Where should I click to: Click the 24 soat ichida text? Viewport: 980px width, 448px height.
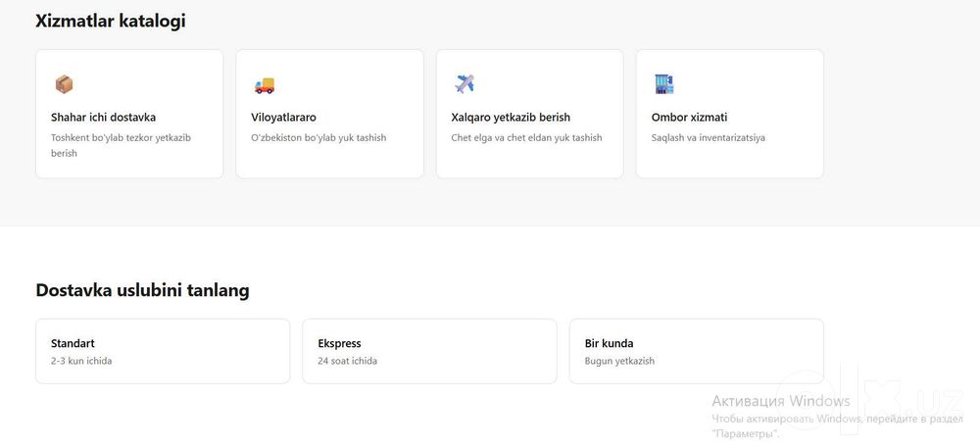348,361
